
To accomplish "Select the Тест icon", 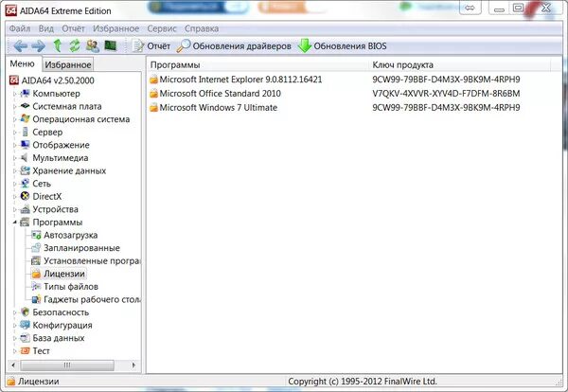I will click(x=25, y=350).
